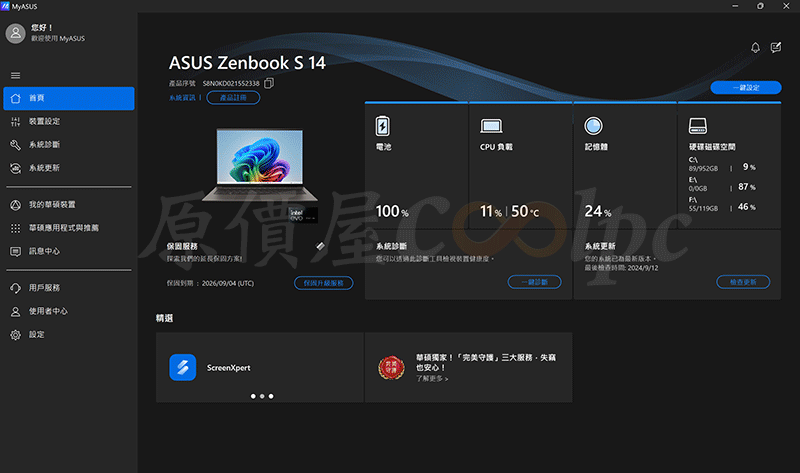Open 華碩應用程式與推薦 page
800x473 pixels.
(x=69, y=228)
